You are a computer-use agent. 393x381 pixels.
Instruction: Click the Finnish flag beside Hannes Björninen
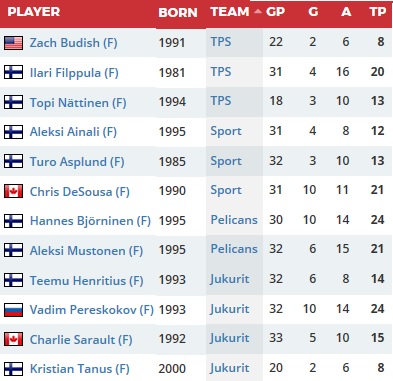click(13, 221)
